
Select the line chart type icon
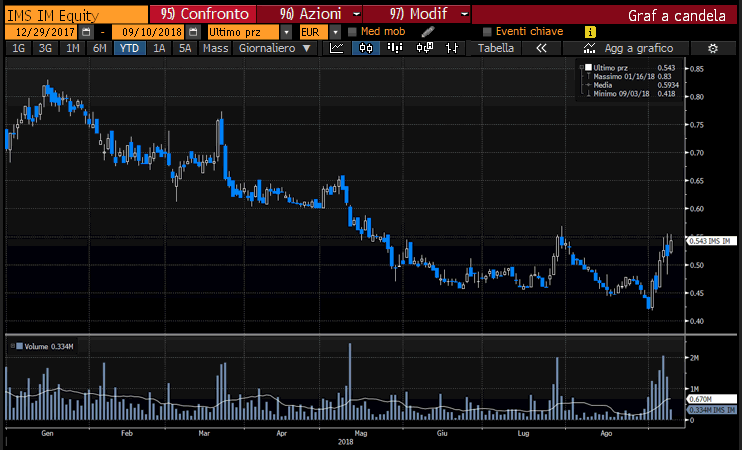[x=338, y=48]
